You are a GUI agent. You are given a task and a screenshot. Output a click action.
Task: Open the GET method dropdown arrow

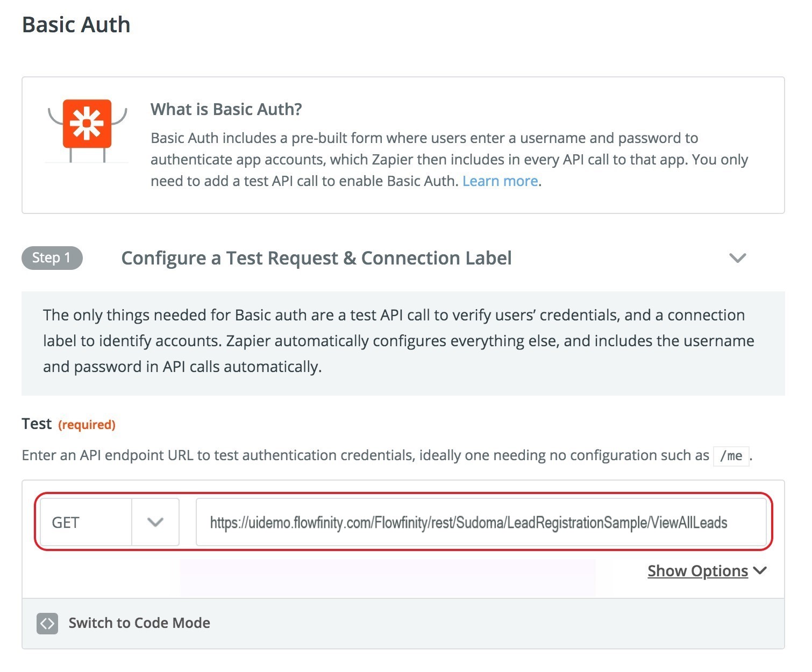tap(155, 523)
